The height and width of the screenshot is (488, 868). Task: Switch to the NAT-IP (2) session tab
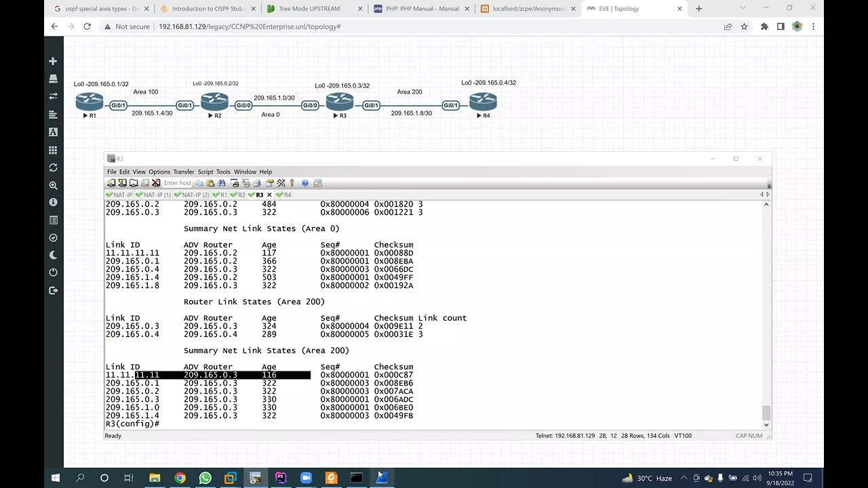(192, 195)
